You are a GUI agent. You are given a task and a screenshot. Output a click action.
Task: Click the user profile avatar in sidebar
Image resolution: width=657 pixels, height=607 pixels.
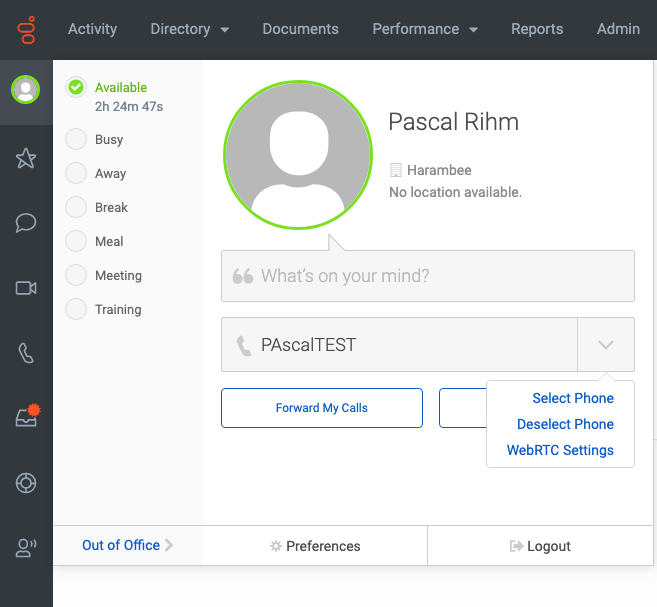click(26, 89)
